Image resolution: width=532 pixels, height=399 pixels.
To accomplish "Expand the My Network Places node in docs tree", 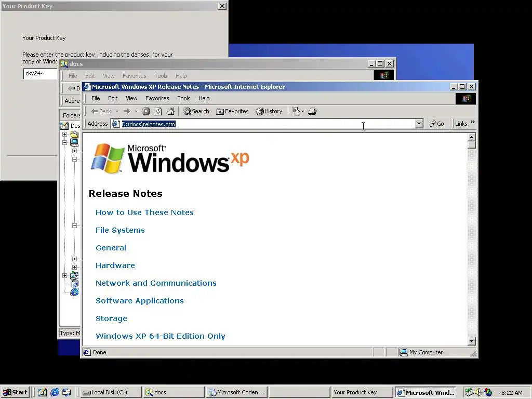I will (64, 275).
